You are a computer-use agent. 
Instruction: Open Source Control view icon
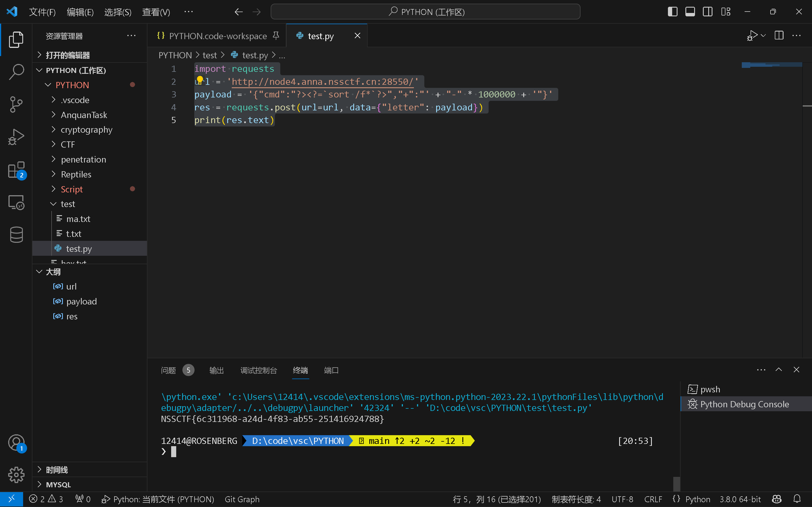click(16, 104)
